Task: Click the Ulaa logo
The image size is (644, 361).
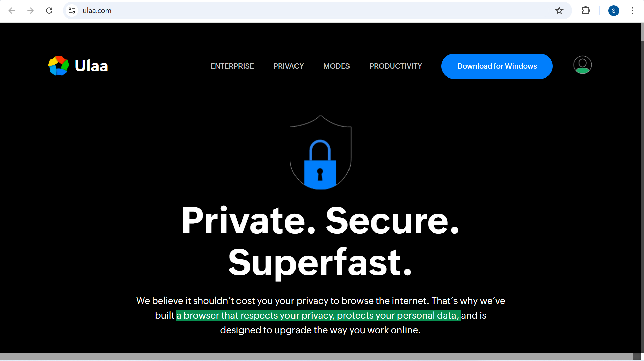Action: point(78,66)
